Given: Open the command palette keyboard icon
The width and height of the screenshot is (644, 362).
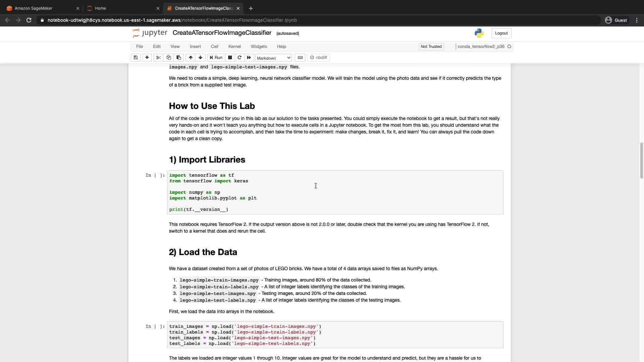Looking at the screenshot, I should point(300,58).
